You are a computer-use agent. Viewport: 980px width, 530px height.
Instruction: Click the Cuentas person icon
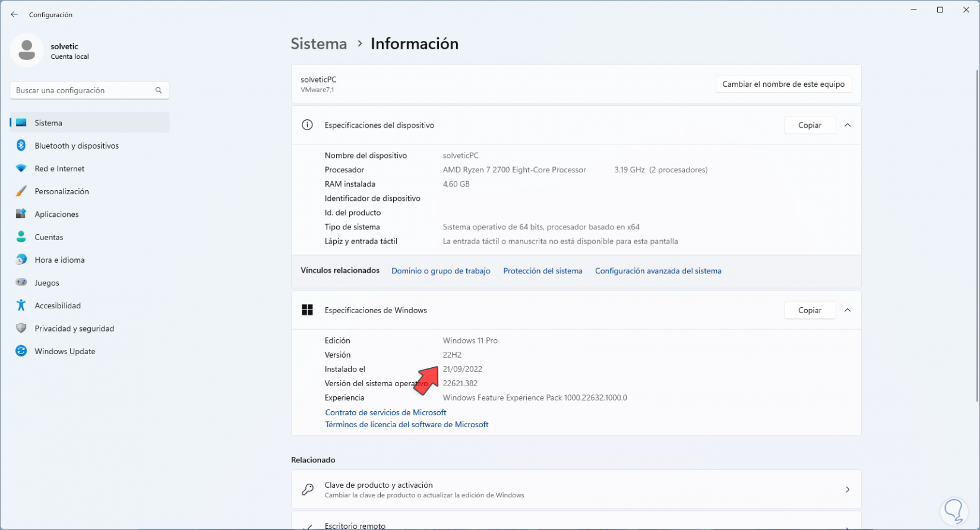(21, 236)
